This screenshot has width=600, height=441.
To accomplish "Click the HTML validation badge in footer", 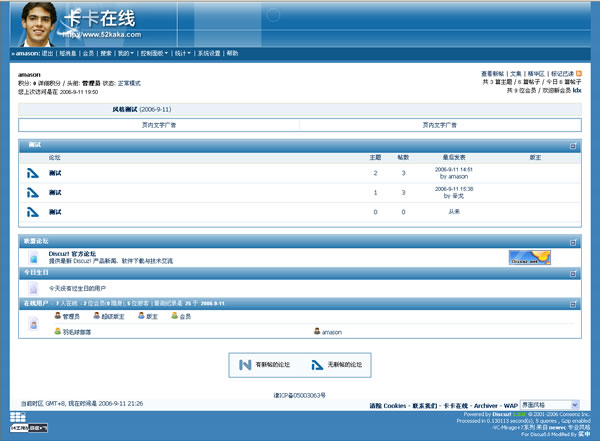I will [x=29, y=428].
